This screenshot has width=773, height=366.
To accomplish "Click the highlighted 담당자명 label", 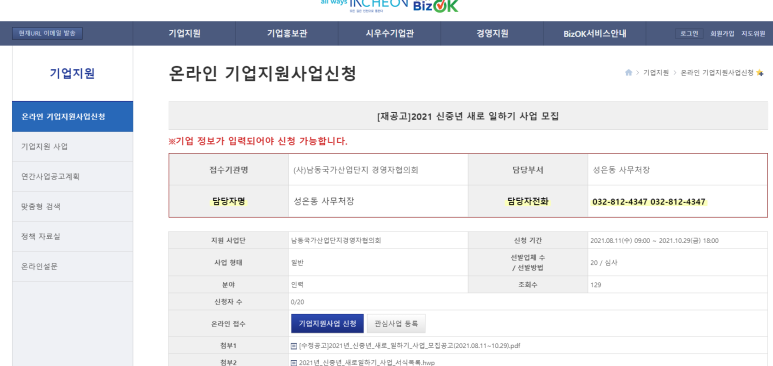I will (x=229, y=201).
